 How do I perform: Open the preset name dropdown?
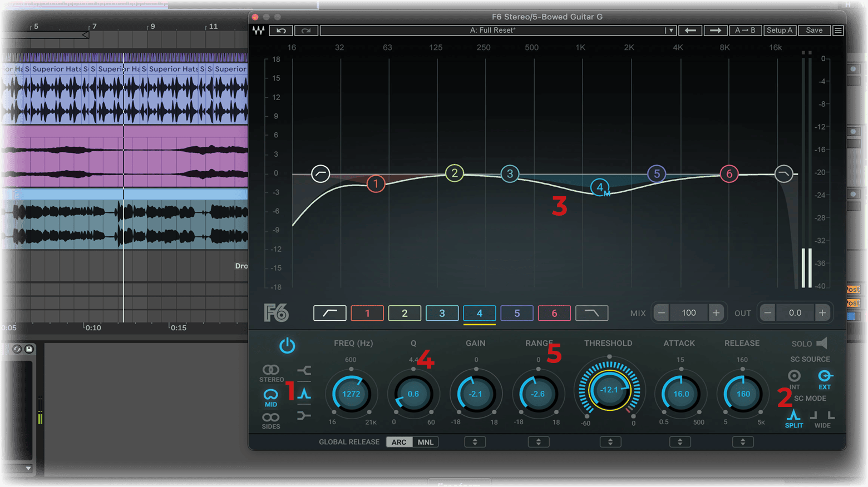pos(670,31)
